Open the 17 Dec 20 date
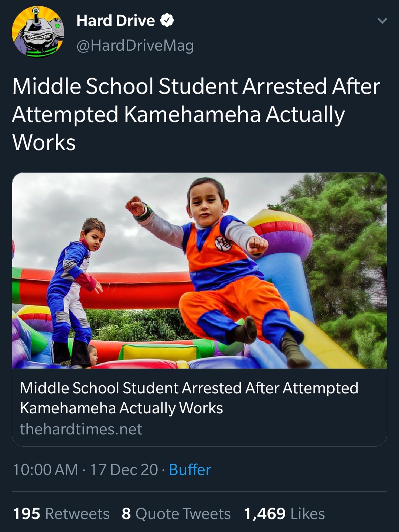The height and width of the screenshot is (532, 399). [x=124, y=470]
